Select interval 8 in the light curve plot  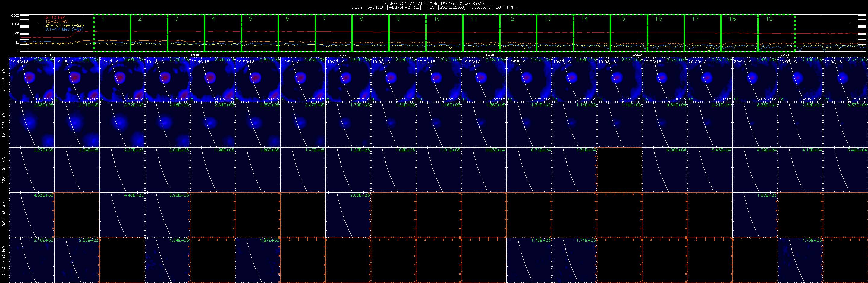[371, 33]
